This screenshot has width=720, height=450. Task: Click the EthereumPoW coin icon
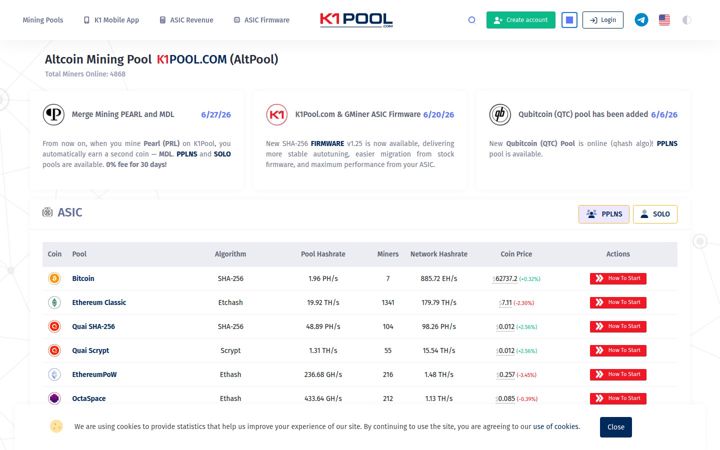[x=54, y=374]
